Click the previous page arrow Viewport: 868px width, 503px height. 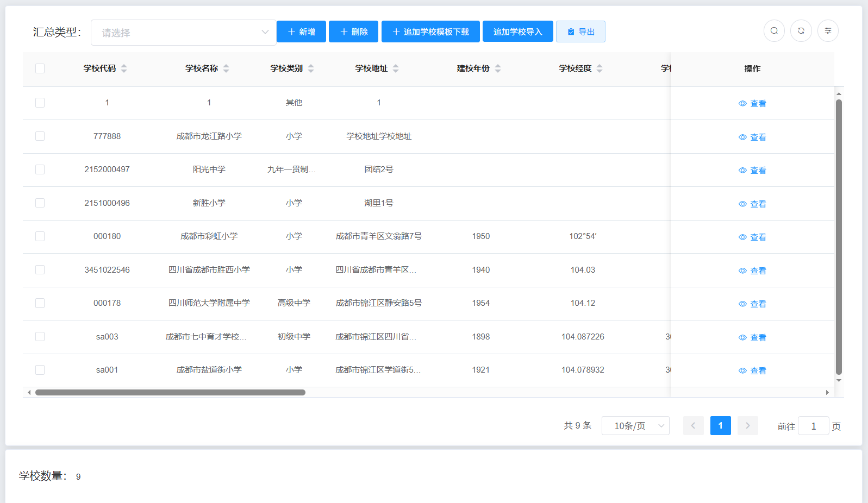point(693,426)
